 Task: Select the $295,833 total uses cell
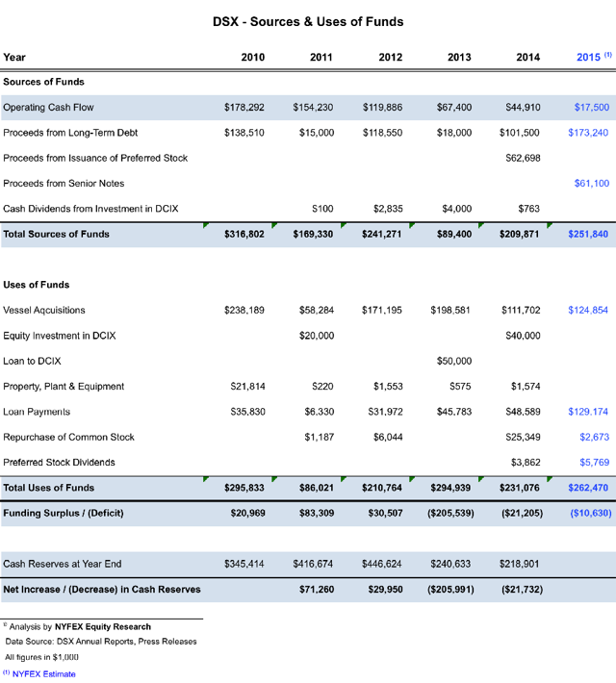[x=244, y=488]
